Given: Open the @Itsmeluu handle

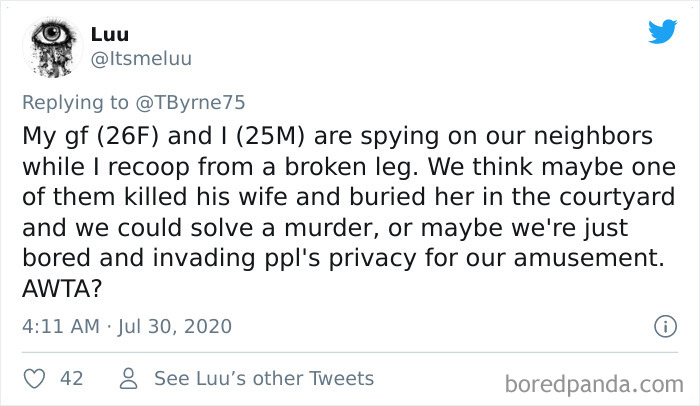Looking at the screenshot, I should [141, 59].
